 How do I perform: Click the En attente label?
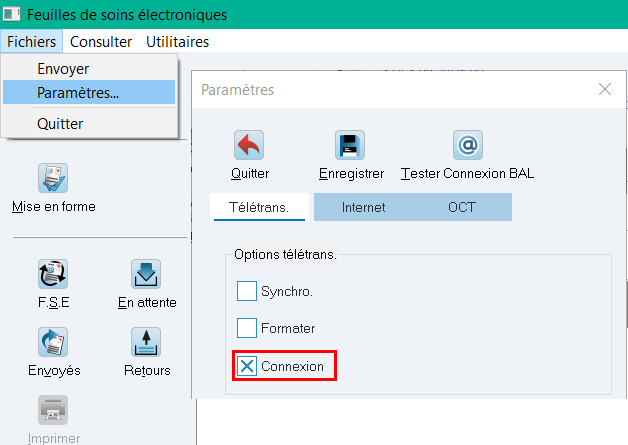coord(147,302)
